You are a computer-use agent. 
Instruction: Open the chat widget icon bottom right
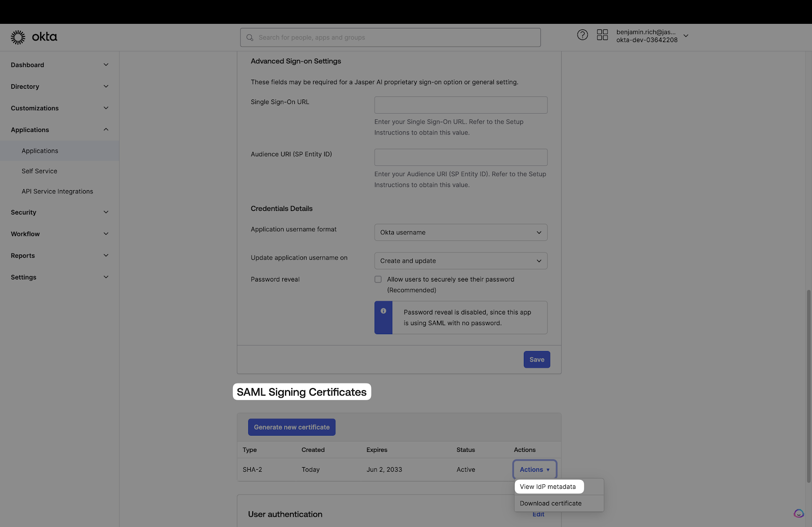(x=798, y=513)
